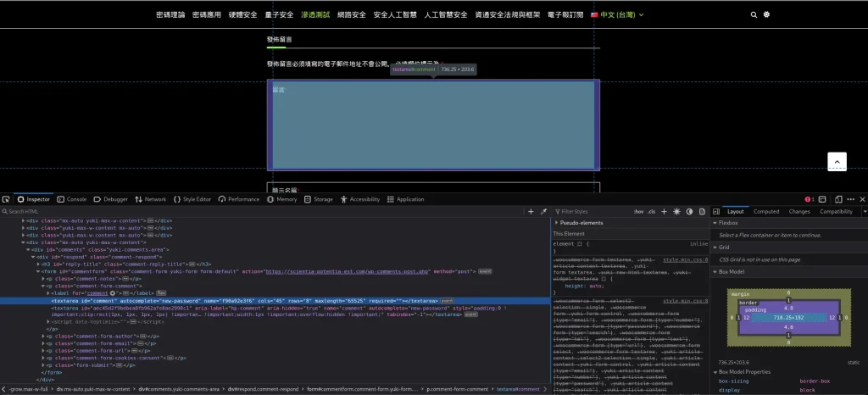Screen dimensions: 868x395
Task: Open the Computed sidebar tab
Action: coord(765,211)
